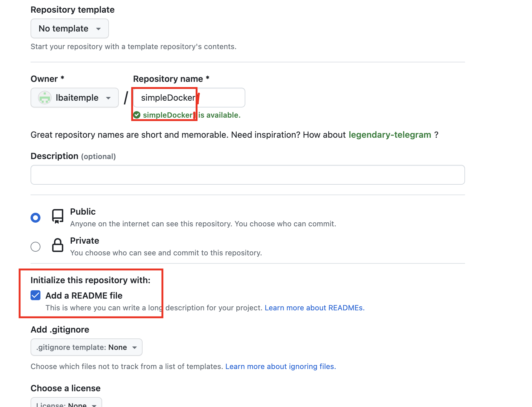Click the Private lock icon
Image resolution: width=532 pixels, height=407 pixels.
[x=58, y=245]
